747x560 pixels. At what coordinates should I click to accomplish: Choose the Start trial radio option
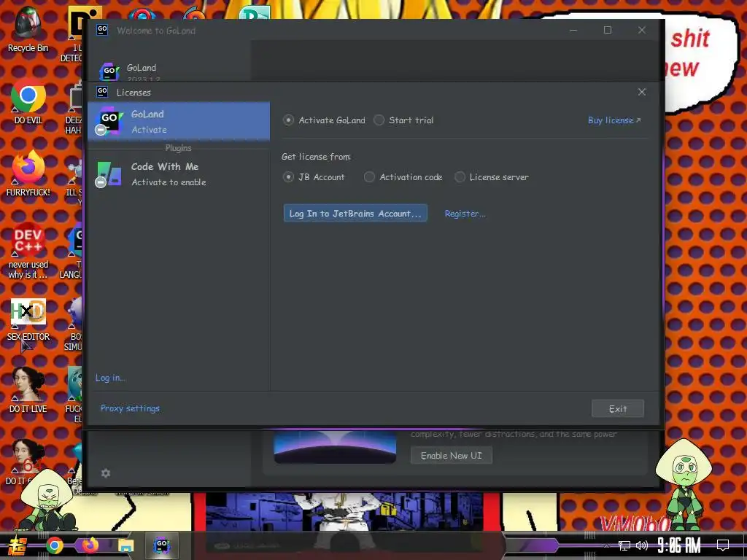(x=403, y=120)
